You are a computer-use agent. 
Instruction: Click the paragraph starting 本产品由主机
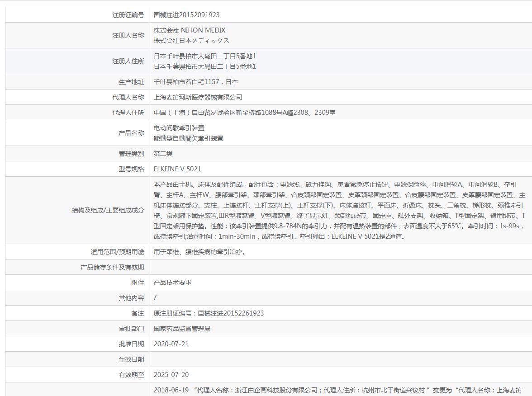339,210
